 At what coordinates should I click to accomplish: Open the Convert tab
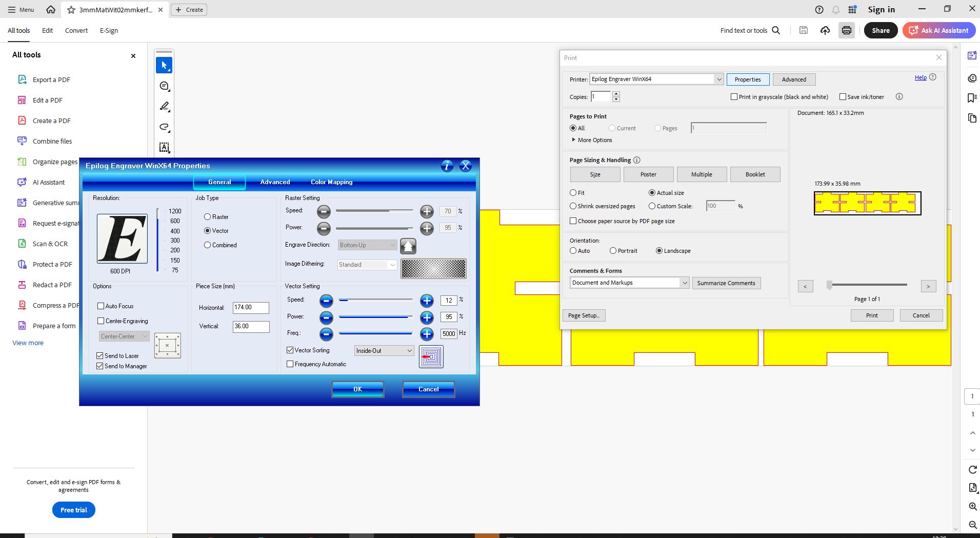point(76,30)
